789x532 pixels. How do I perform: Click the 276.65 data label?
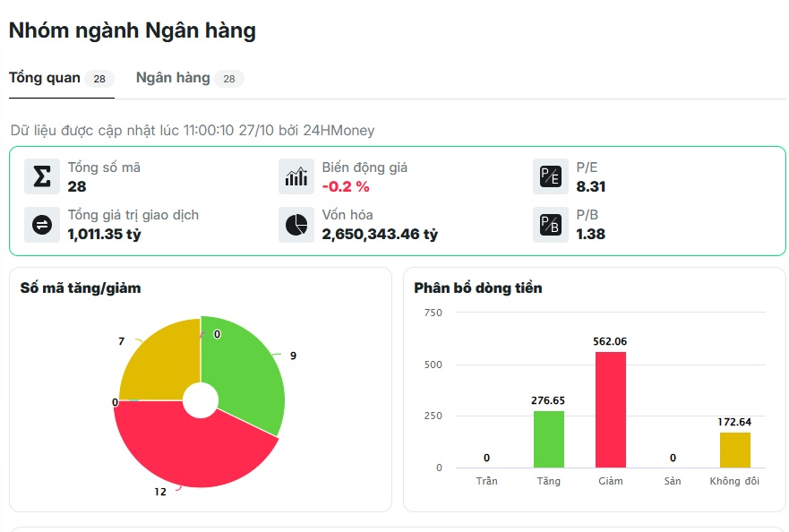[x=548, y=400]
